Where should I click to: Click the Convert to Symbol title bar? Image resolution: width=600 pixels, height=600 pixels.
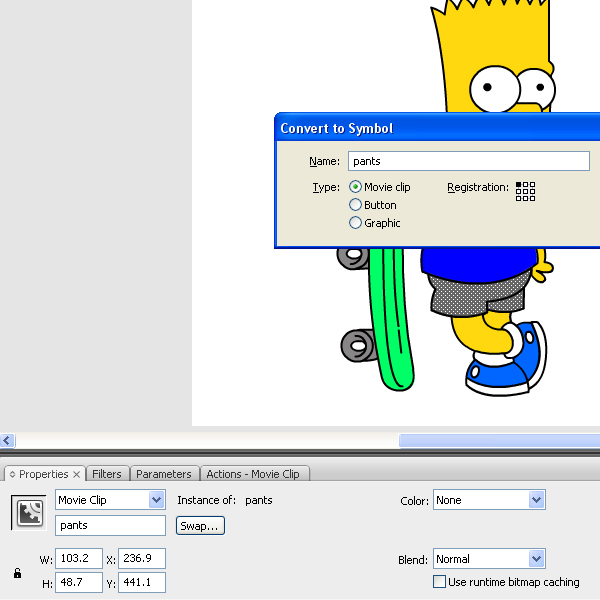click(437, 128)
